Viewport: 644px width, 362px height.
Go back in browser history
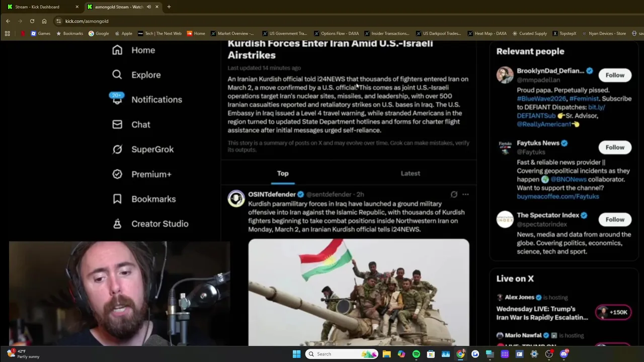(8, 21)
